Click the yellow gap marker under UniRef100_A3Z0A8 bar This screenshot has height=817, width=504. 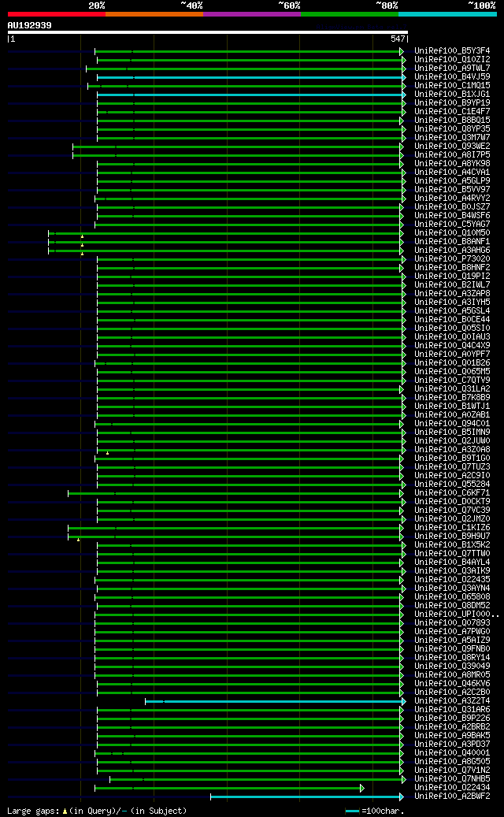(107, 453)
